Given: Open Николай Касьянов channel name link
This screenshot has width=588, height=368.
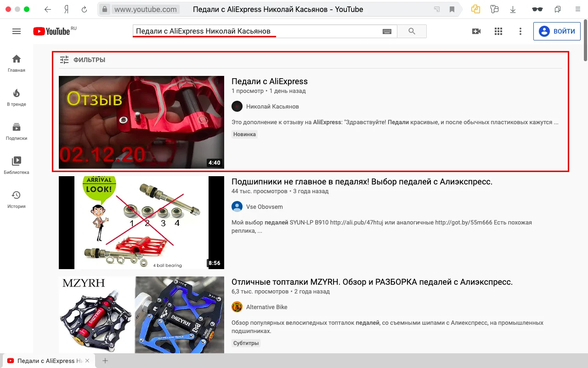Looking at the screenshot, I should [x=272, y=106].
